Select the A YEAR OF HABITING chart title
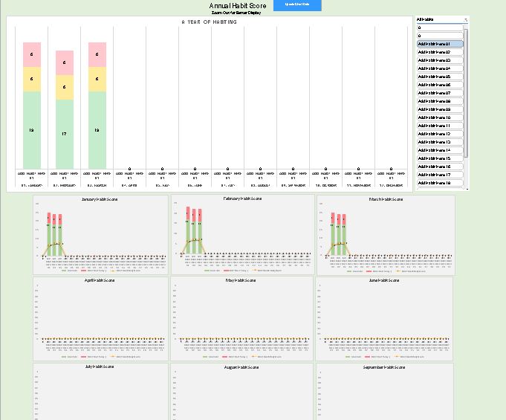The width and height of the screenshot is (506, 420). (209, 22)
